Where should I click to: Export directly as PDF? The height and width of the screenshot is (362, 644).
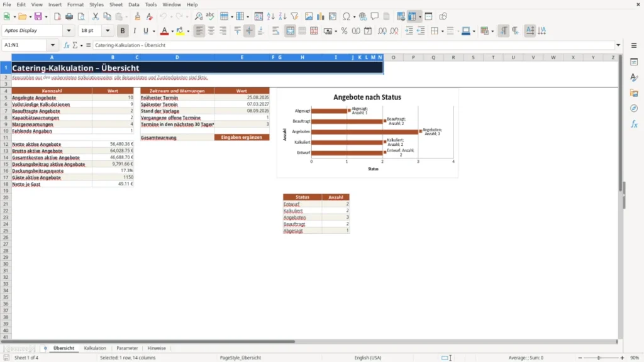[57, 16]
